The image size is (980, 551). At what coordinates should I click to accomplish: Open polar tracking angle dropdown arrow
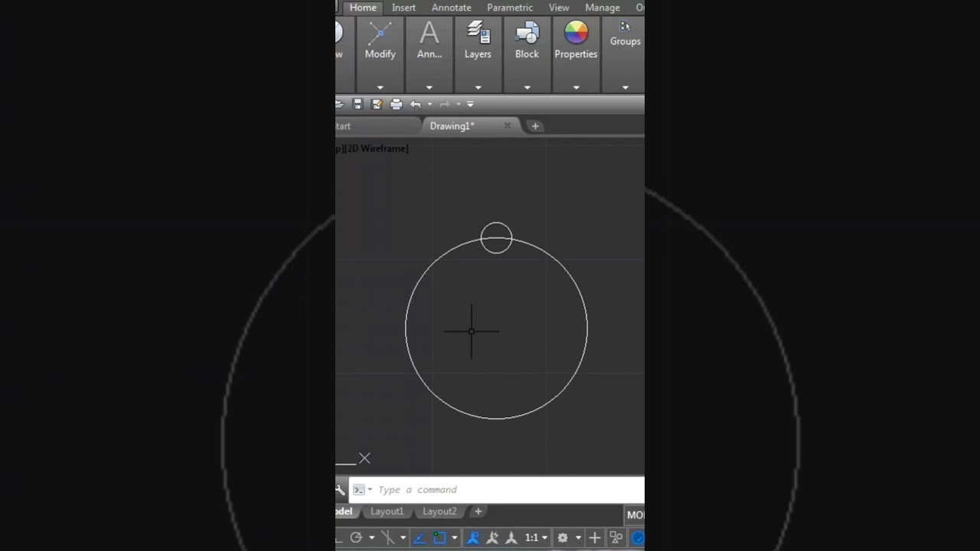(x=371, y=538)
